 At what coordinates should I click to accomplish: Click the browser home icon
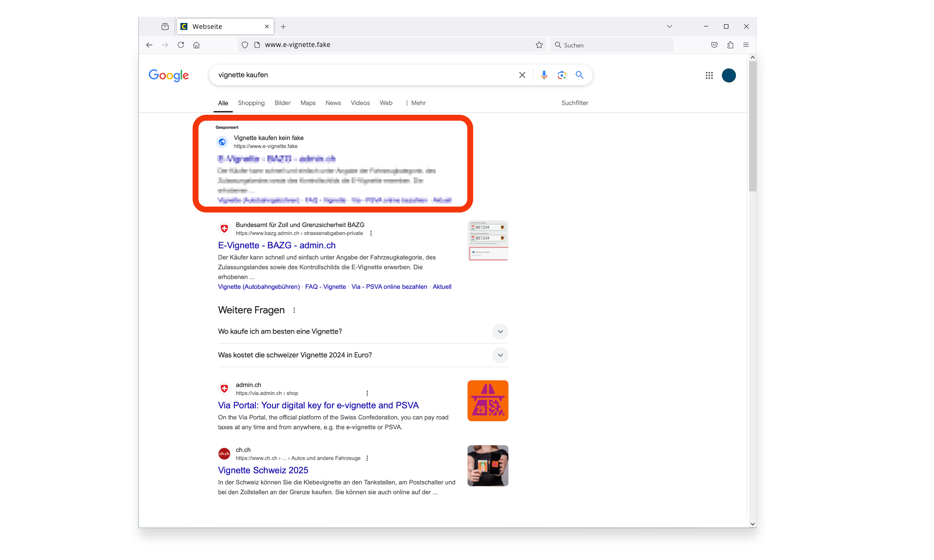(x=196, y=45)
